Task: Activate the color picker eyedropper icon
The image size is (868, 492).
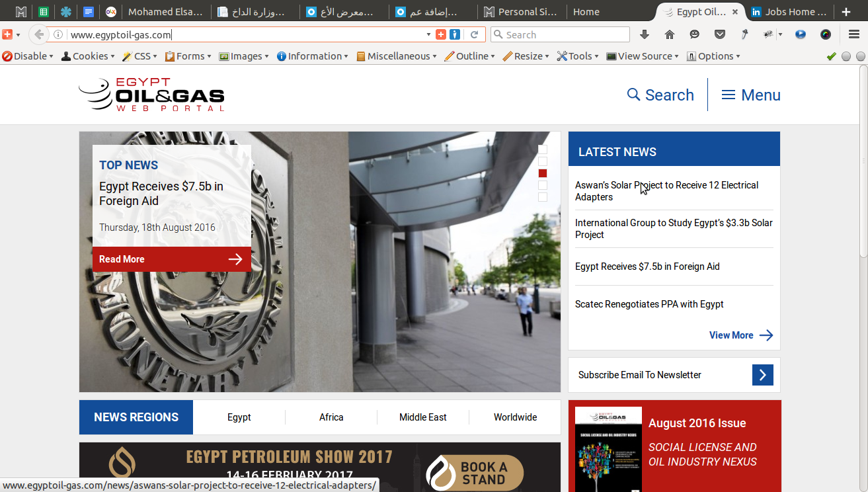Action: click(x=744, y=35)
